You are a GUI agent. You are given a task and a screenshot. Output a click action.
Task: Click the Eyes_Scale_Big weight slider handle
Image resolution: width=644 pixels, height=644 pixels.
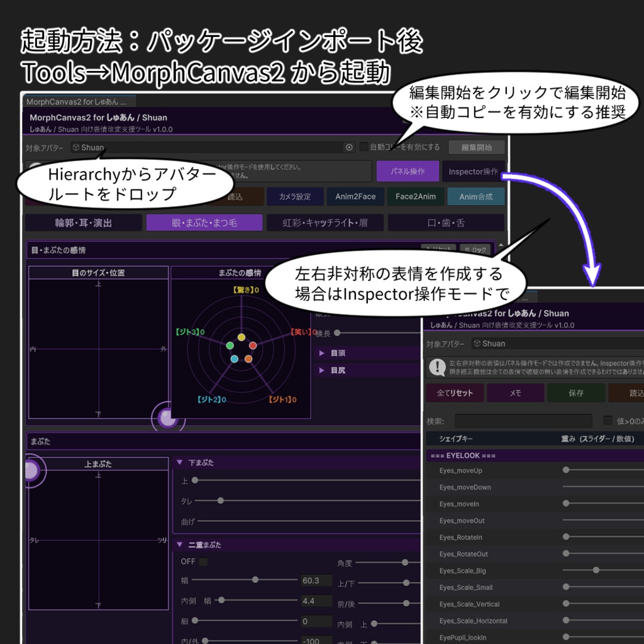tap(596, 570)
